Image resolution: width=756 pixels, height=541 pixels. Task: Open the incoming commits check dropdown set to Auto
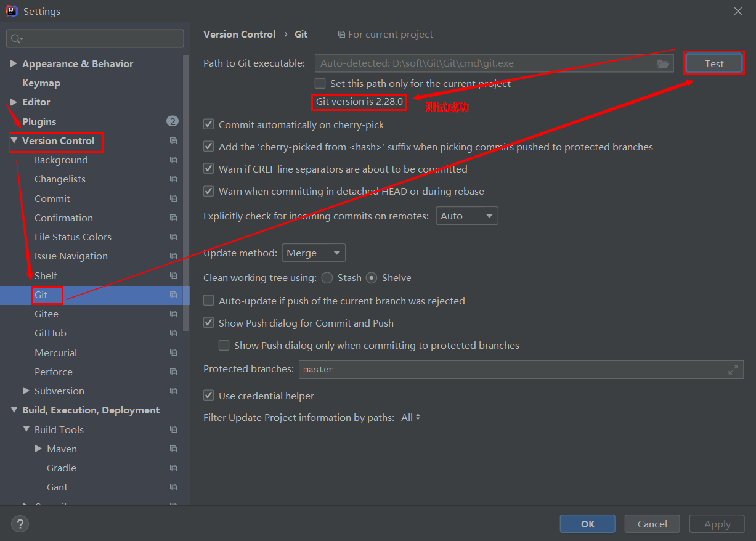pos(467,216)
